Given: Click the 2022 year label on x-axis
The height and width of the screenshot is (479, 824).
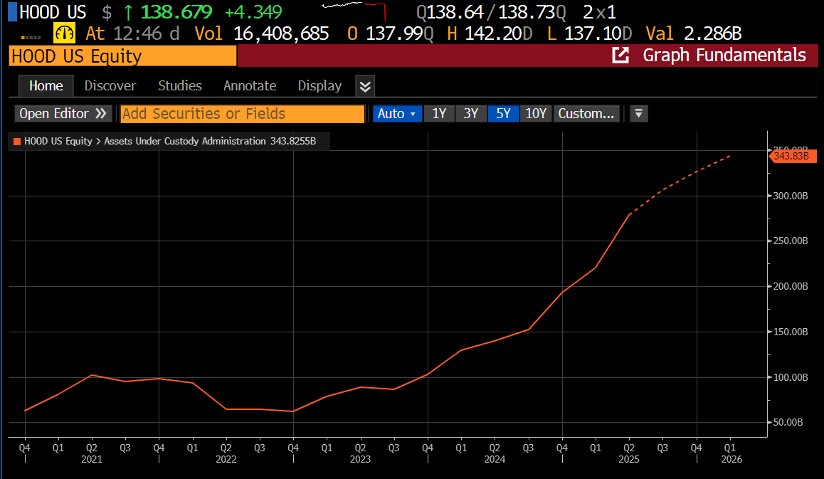Looking at the screenshot, I should 226,460.
